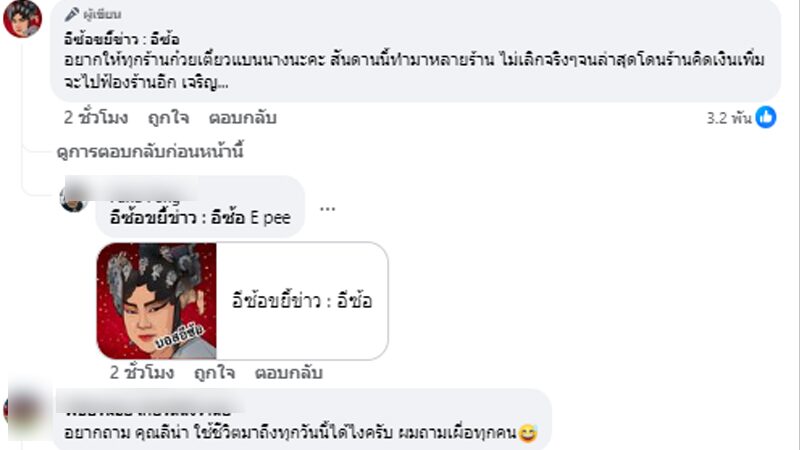Click the 2 ชั่วโมง timestamp of top comment
Image resolution: width=800 pixels, height=450 pixels.
(x=96, y=118)
